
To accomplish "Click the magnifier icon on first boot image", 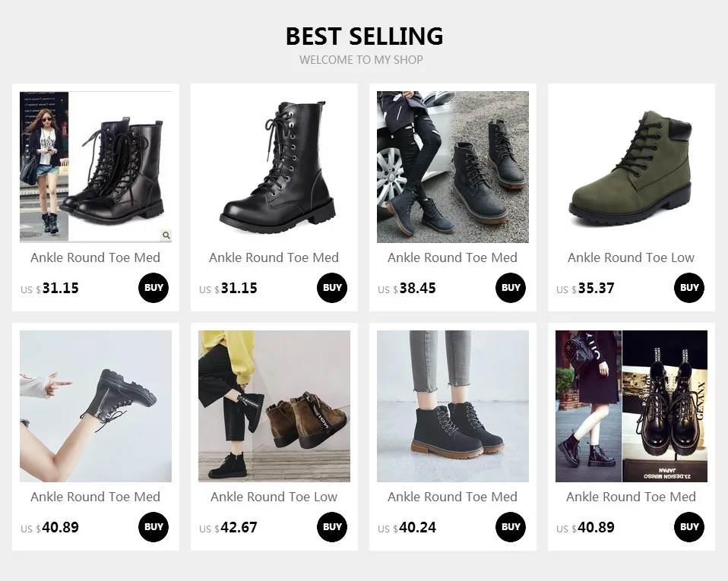I will click(166, 235).
